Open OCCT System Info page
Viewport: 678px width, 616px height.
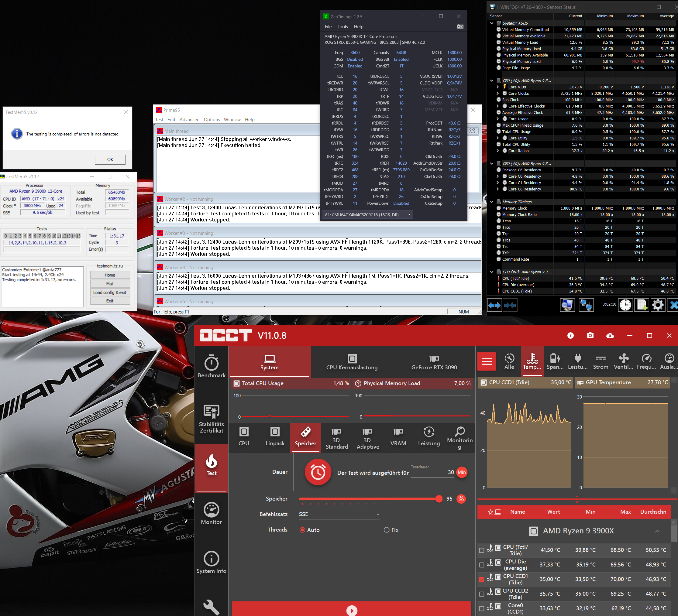211,563
